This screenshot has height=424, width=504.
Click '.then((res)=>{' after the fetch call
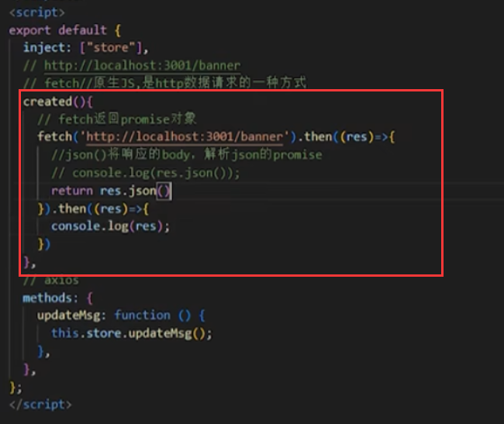[346, 137]
